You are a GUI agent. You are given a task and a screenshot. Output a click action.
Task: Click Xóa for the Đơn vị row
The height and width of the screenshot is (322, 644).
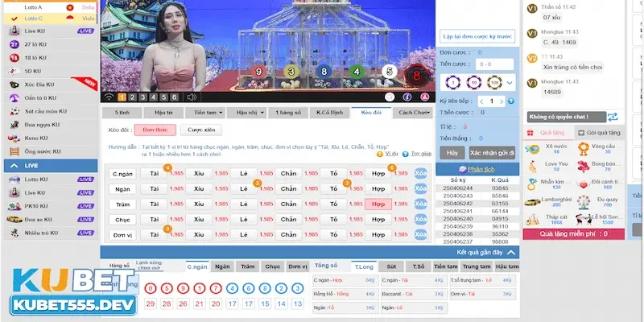pos(420,234)
